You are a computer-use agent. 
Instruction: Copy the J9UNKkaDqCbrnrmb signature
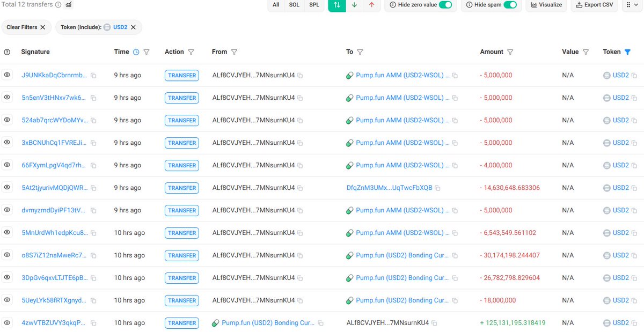(x=93, y=76)
